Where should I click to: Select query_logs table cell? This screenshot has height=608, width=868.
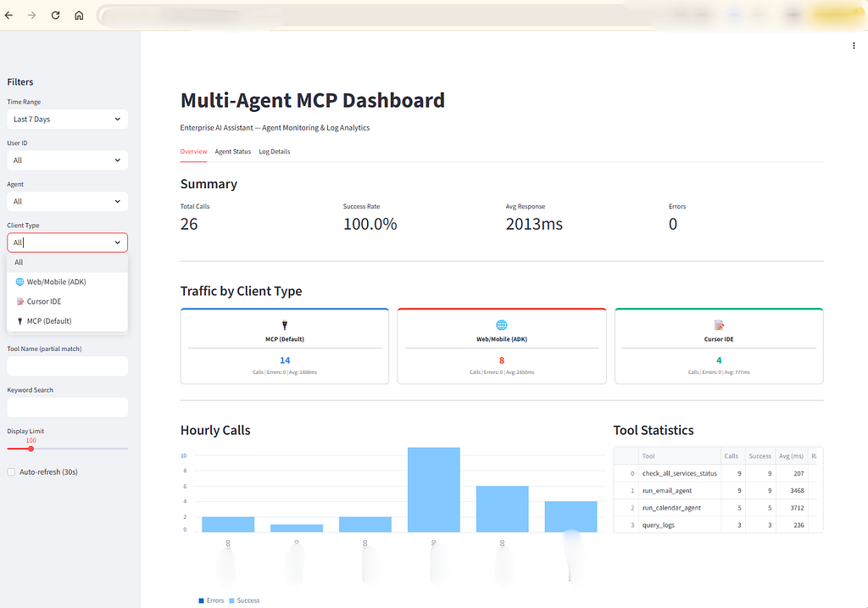click(x=679, y=525)
